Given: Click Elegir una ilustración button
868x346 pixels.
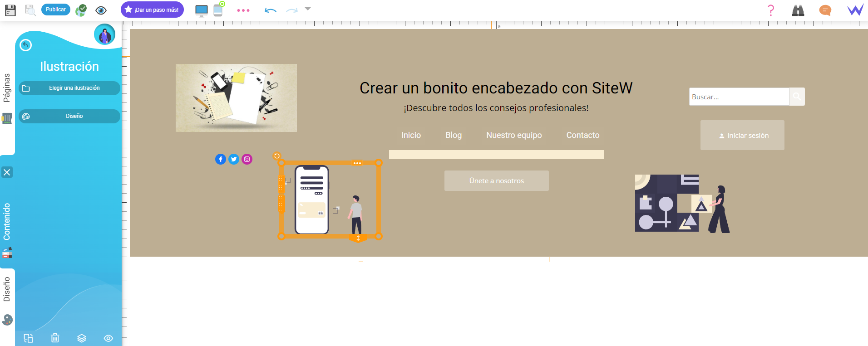Looking at the screenshot, I should [x=69, y=88].
